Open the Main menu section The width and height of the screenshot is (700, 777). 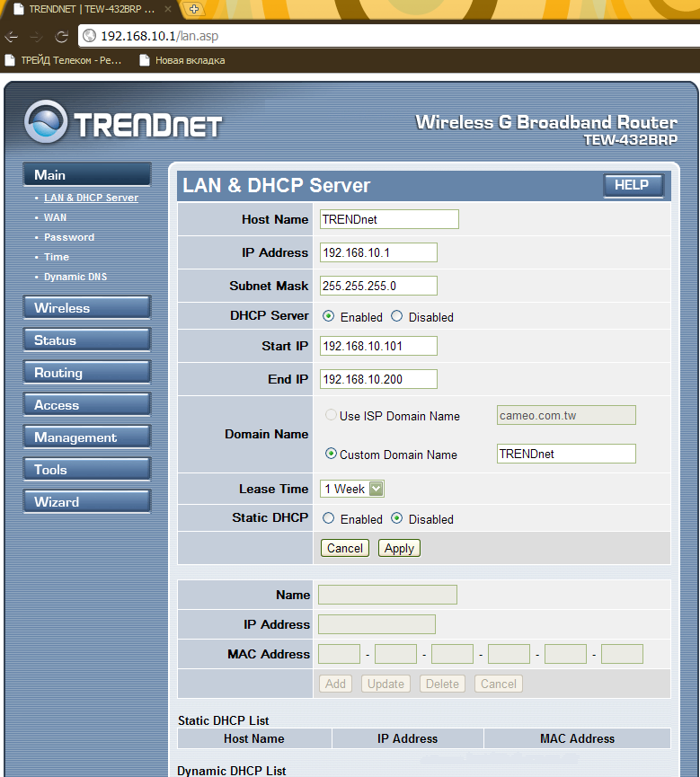(87, 174)
